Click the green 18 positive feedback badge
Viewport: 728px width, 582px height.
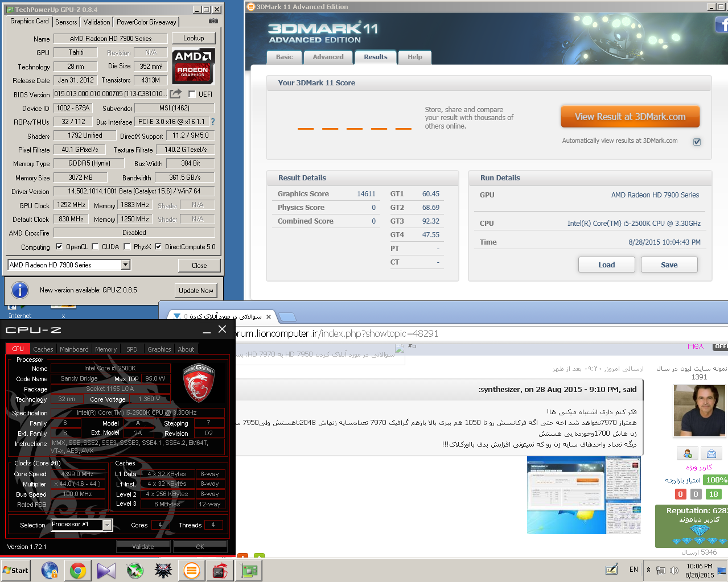(x=713, y=494)
